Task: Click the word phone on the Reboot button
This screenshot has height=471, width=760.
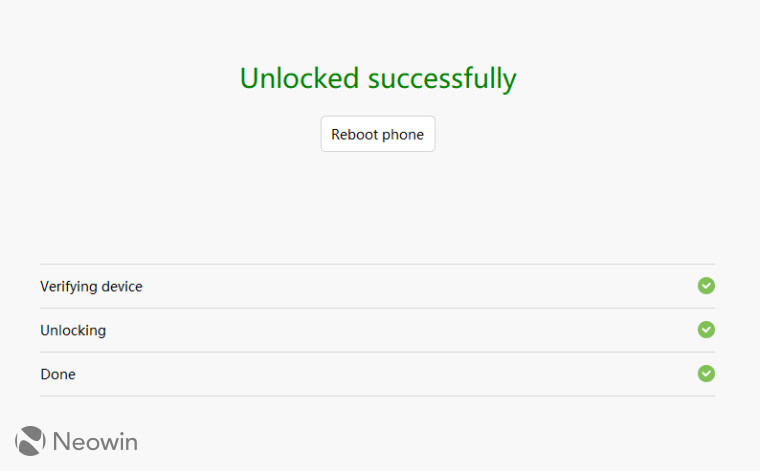Action: 403,135
